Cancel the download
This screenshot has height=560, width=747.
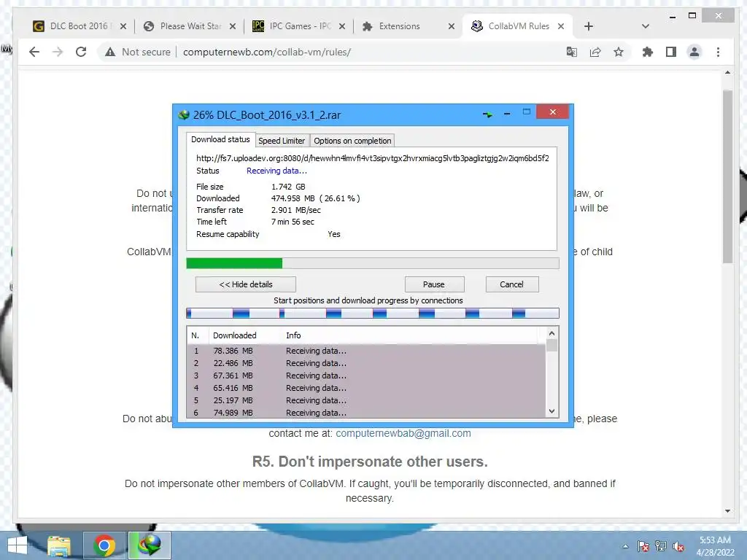[x=511, y=284]
